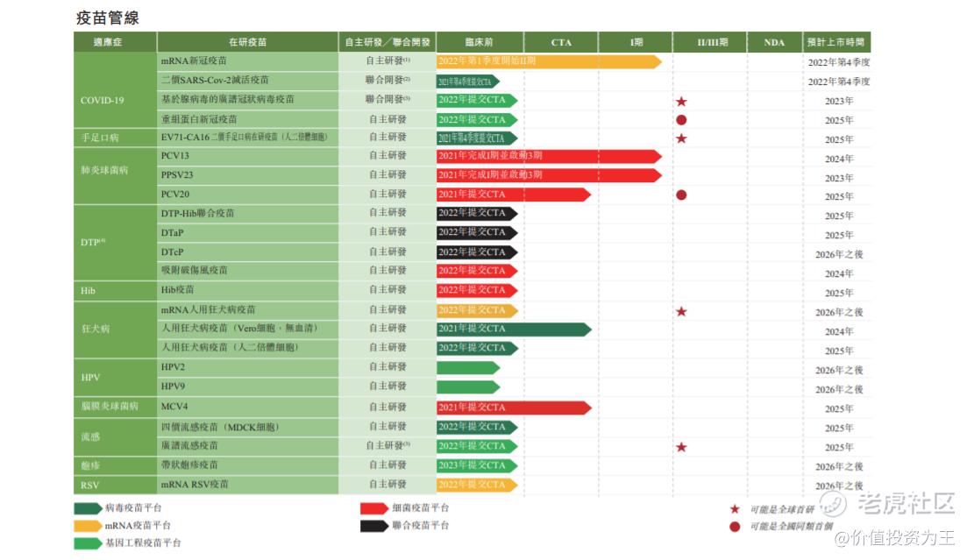Click the 人用狂犬病疫苗（人二倍體細胞） vaccine name

230,348
